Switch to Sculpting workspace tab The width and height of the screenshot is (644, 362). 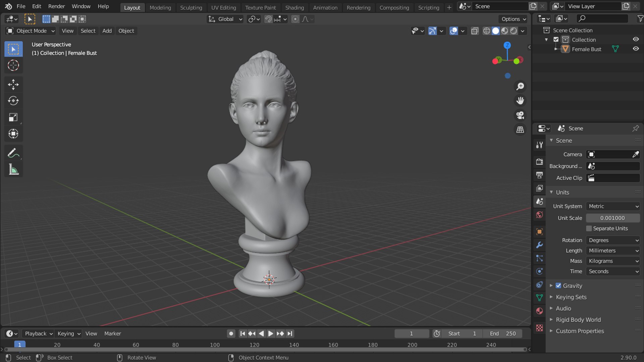pos(191,7)
